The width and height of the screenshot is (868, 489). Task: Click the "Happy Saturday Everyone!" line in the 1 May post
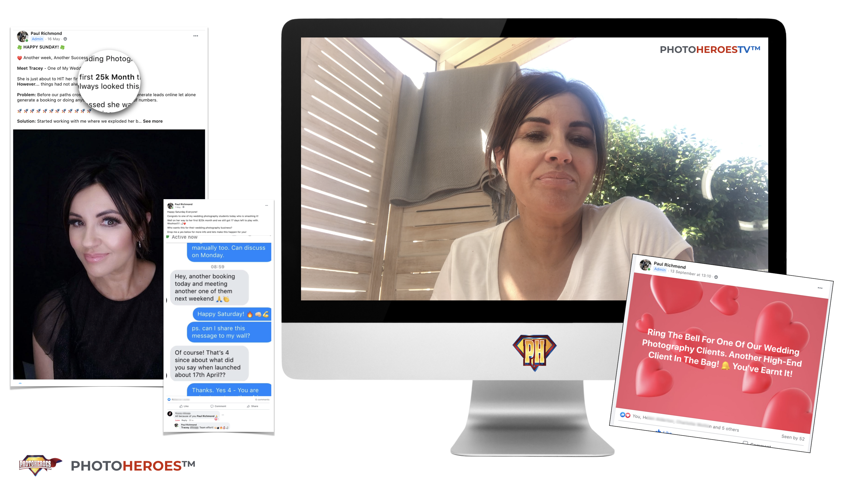182,212
